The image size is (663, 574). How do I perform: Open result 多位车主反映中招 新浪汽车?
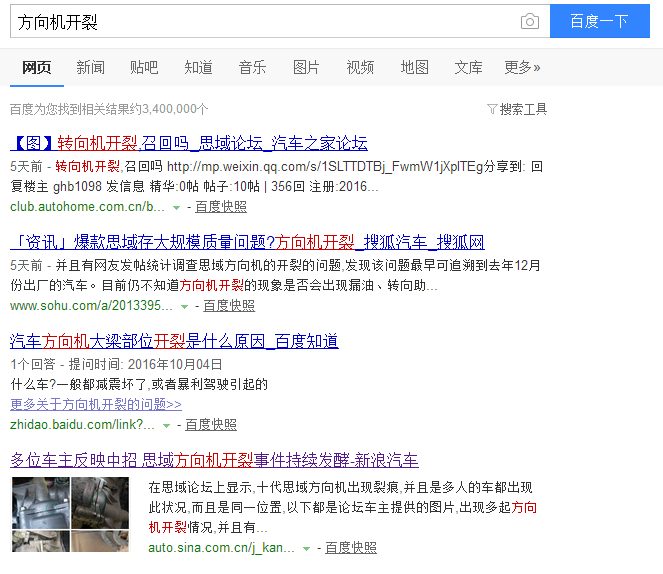click(x=214, y=460)
